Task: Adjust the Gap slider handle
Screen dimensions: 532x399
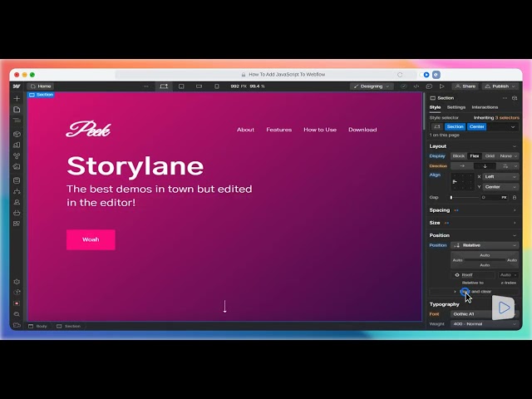Action: [451, 197]
